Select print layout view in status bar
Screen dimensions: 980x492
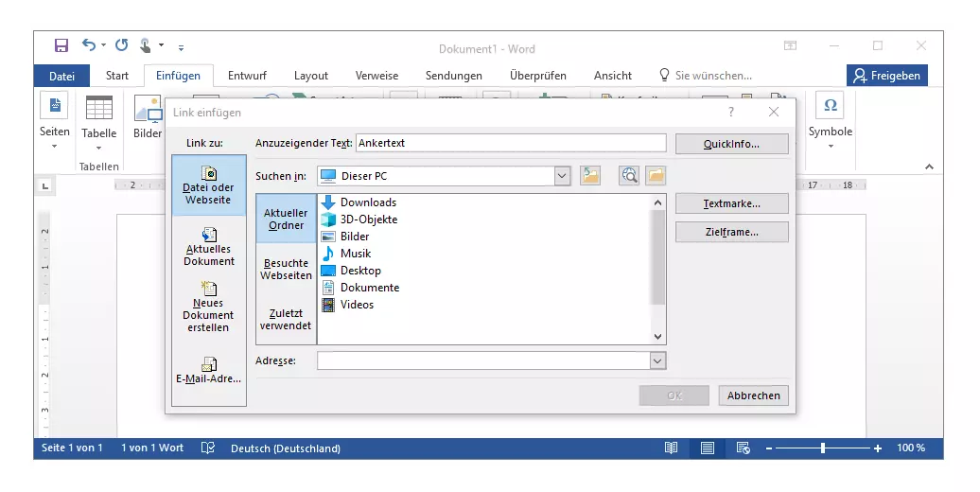coord(707,448)
